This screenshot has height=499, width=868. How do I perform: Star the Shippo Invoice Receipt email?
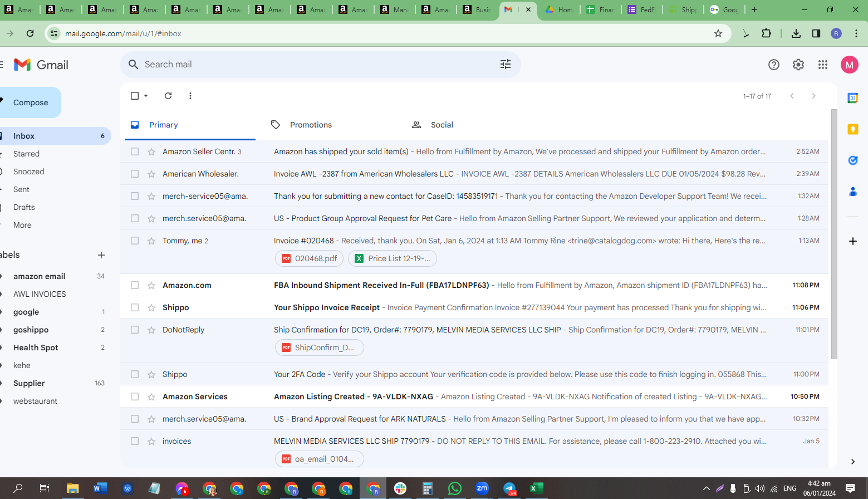pos(151,307)
